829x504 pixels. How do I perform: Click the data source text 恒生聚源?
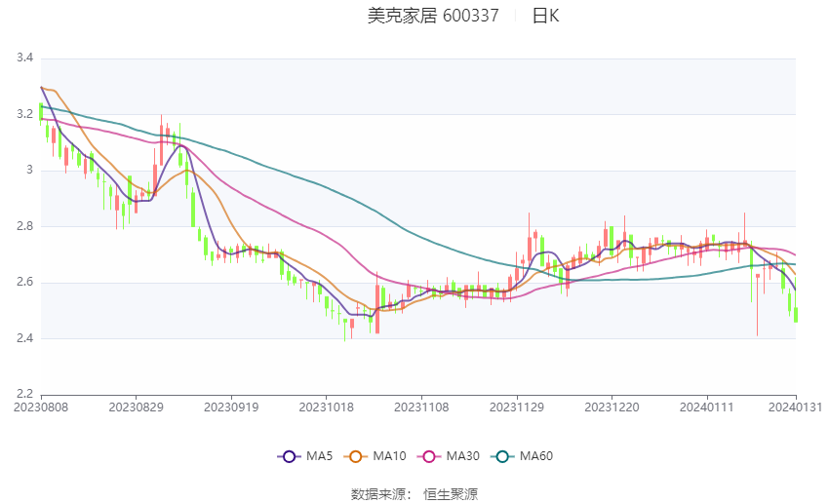tap(451, 494)
